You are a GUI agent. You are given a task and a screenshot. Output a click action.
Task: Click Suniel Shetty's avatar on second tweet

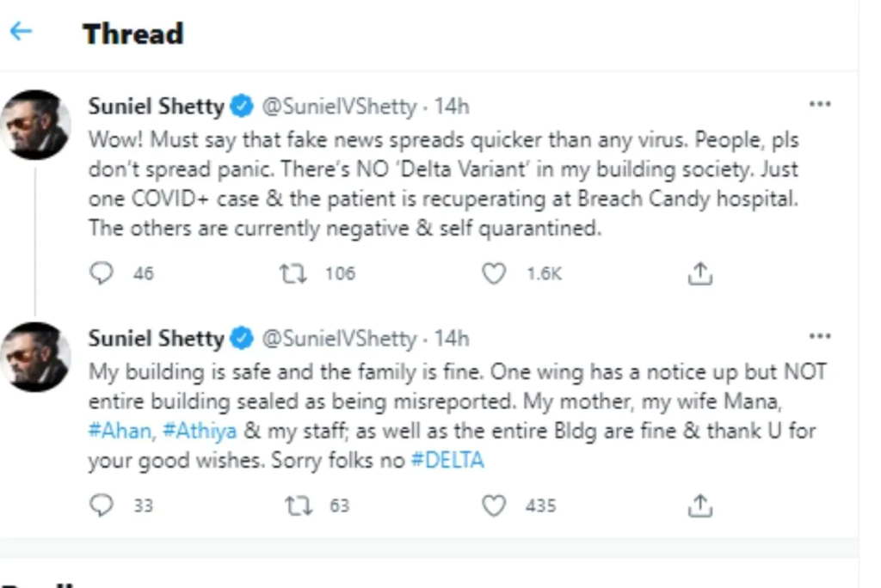click(x=35, y=357)
